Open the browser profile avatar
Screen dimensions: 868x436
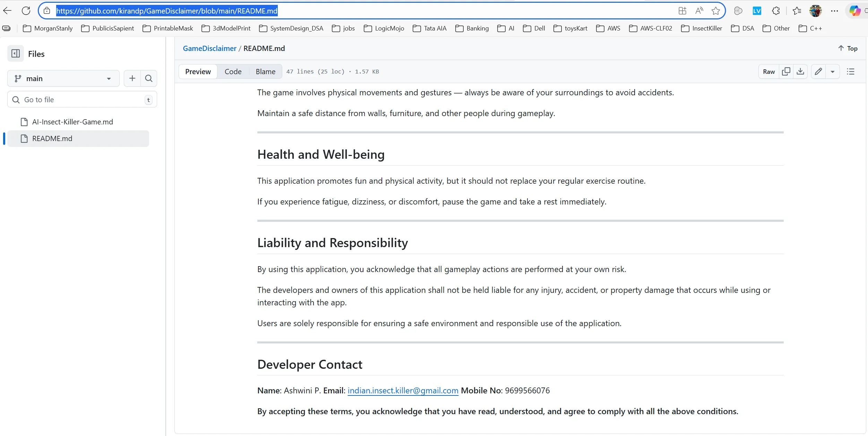[x=816, y=11]
